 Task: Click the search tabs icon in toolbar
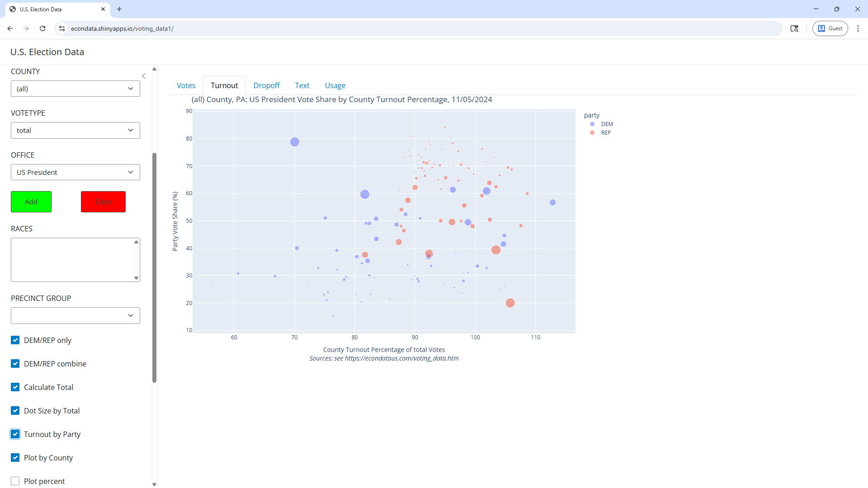point(794,28)
